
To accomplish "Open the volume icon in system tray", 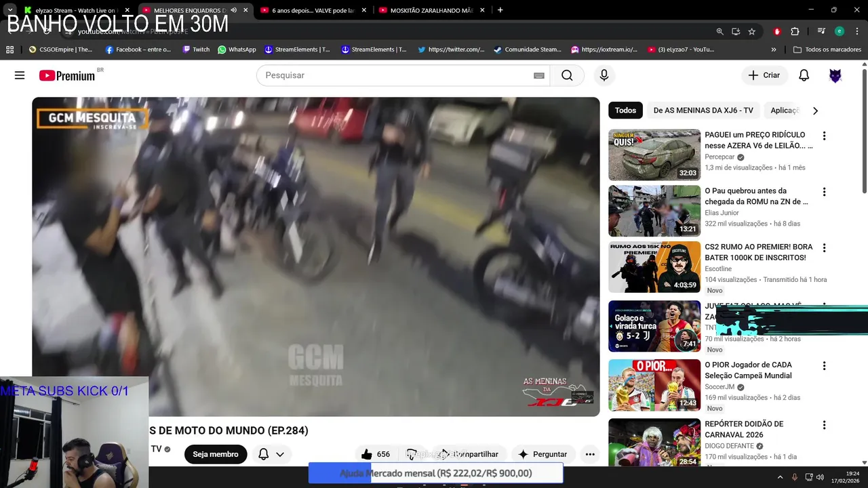I will point(819,477).
